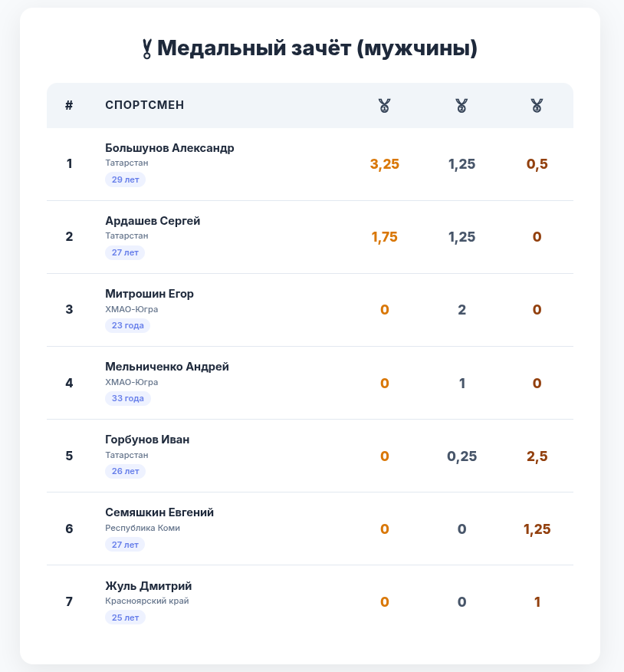Click the second-place medal column icon
Viewport: 624px width, 672px height.
click(461, 106)
